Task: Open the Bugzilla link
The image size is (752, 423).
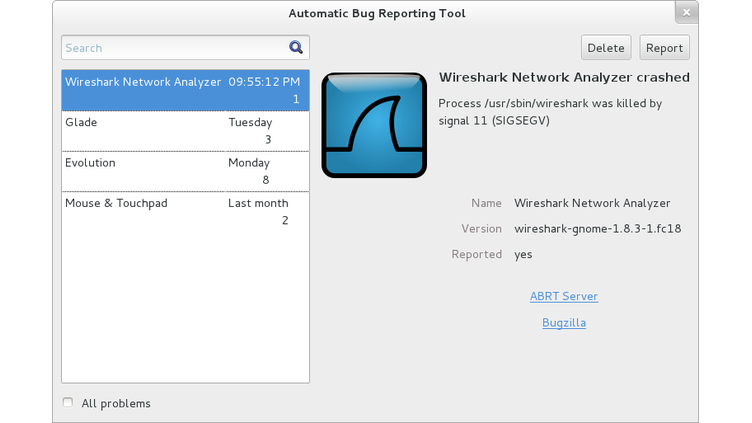Action: tap(564, 323)
